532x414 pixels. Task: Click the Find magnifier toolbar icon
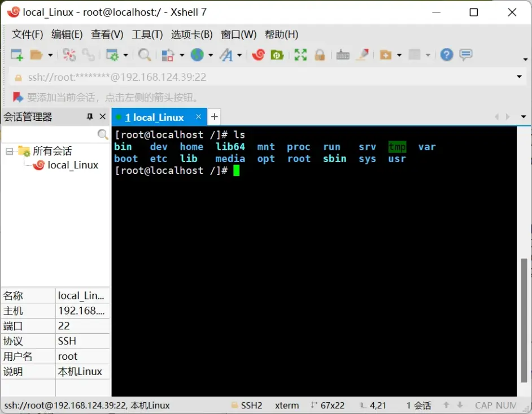tap(145, 55)
